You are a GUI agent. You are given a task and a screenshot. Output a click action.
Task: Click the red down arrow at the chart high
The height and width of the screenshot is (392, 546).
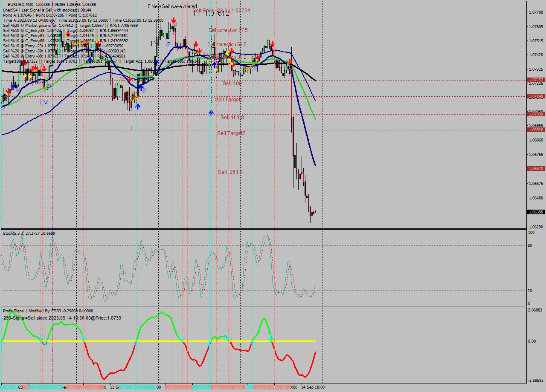click(174, 20)
